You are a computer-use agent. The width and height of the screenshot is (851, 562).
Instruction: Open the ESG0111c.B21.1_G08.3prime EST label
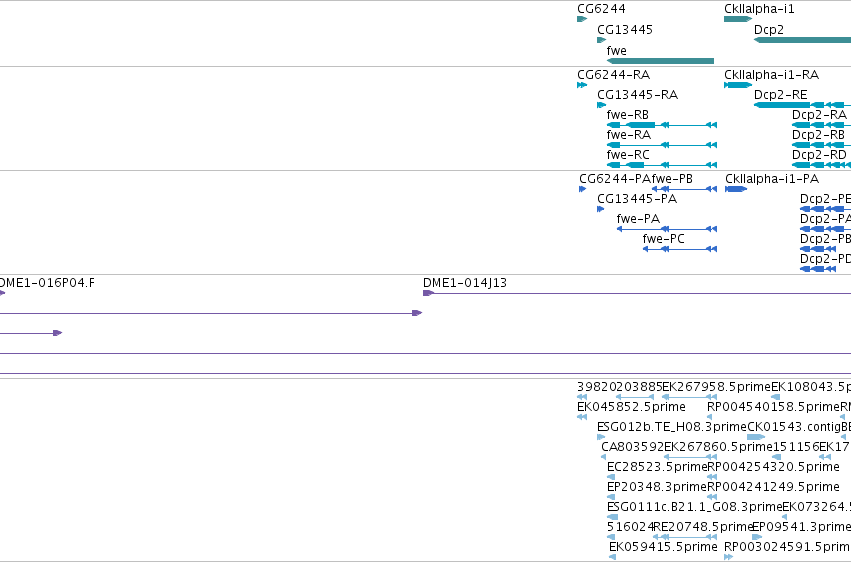pos(694,508)
